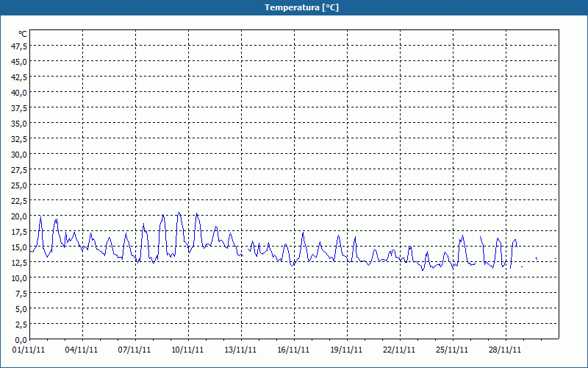The height and width of the screenshot is (368, 588).
Task: Click the 07/11/11 date label
Action: (135, 350)
